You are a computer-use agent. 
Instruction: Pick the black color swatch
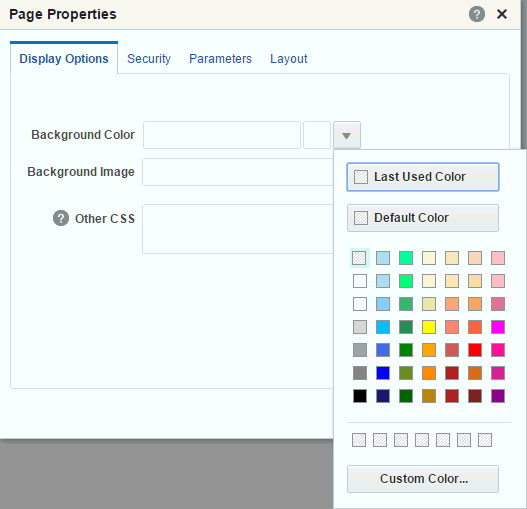360,396
